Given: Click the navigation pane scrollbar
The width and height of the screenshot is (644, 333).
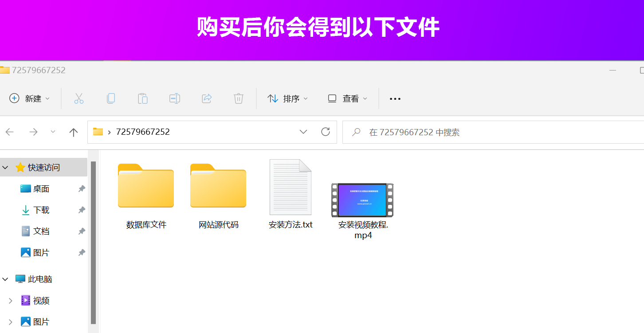Looking at the screenshot, I should point(93,243).
